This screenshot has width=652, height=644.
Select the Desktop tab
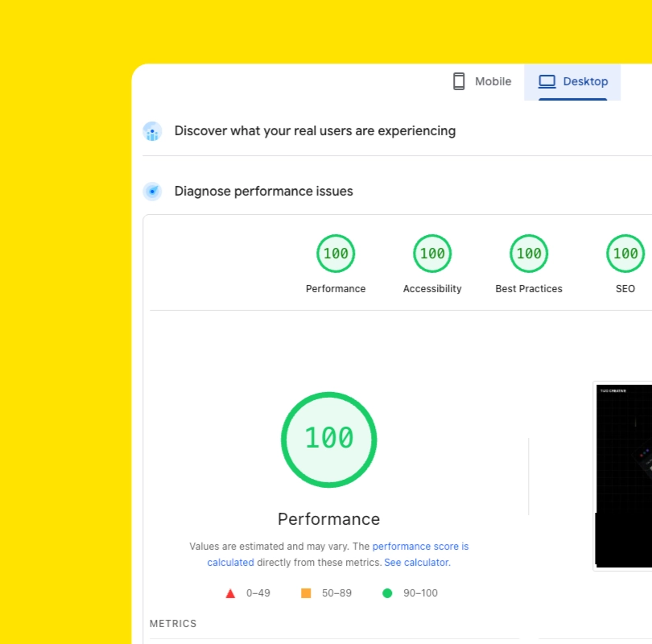[x=572, y=82]
